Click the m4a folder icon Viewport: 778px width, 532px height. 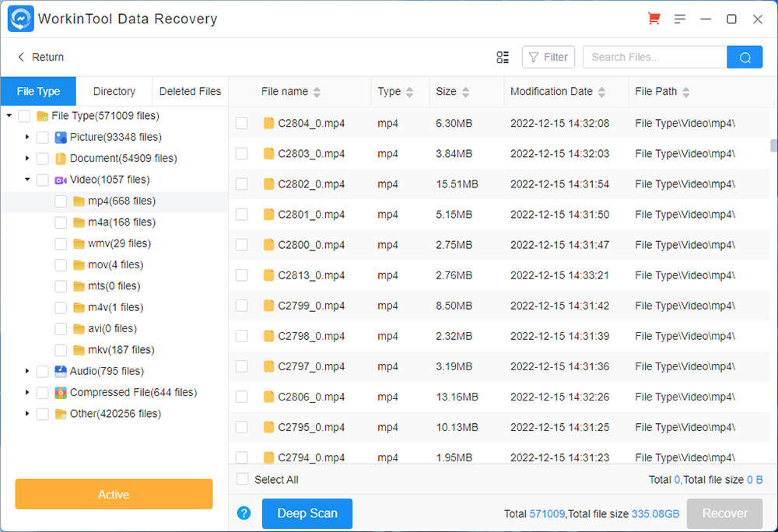79,222
